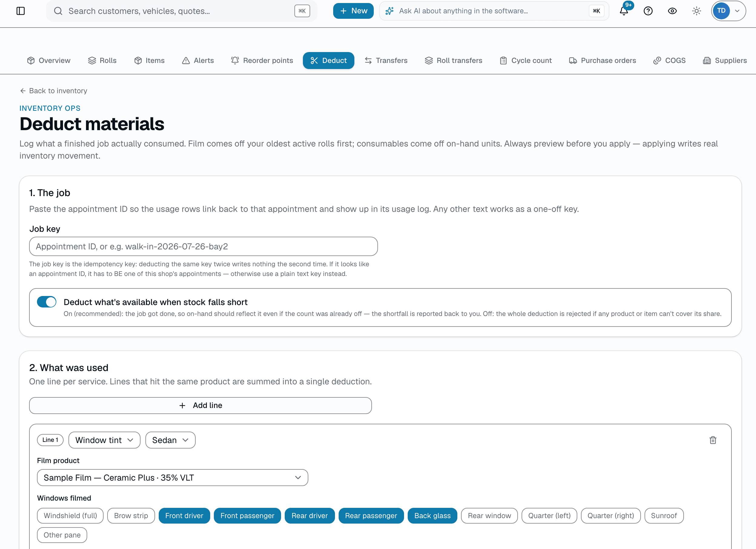Select the Other pane chip
Screen dimensions: 756x549
pos(62,535)
